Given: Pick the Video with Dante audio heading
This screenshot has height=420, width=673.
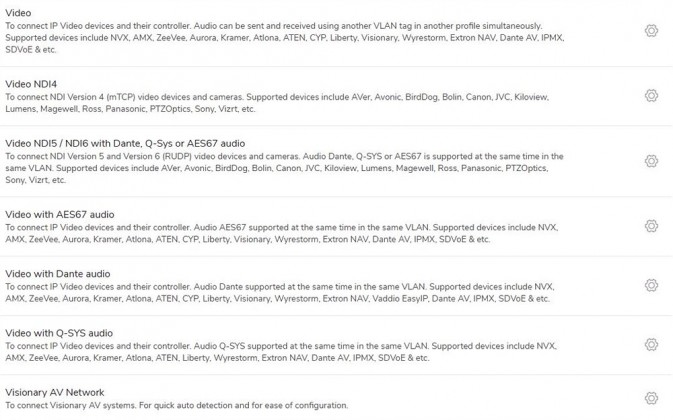Looking at the screenshot, I should [58, 274].
